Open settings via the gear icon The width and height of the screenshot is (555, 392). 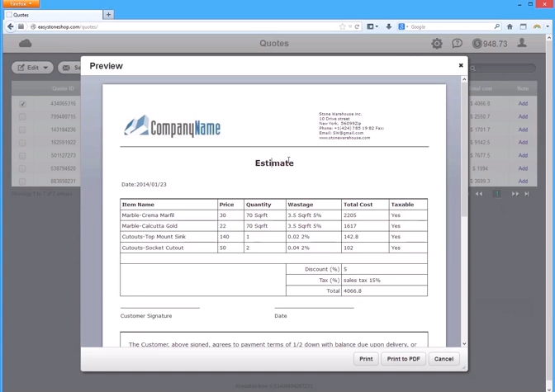pyautogui.click(x=437, y=43)
